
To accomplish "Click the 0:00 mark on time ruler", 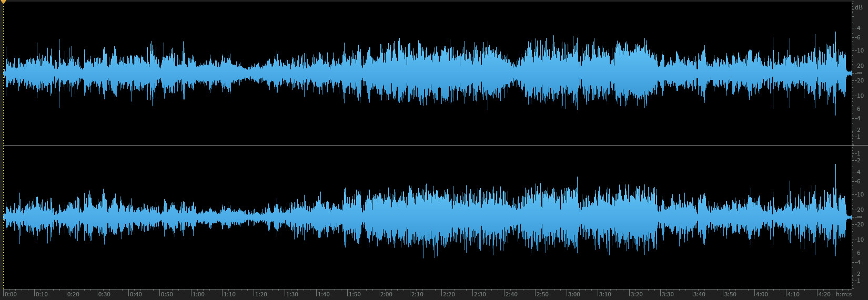I will tap(11, 294).
